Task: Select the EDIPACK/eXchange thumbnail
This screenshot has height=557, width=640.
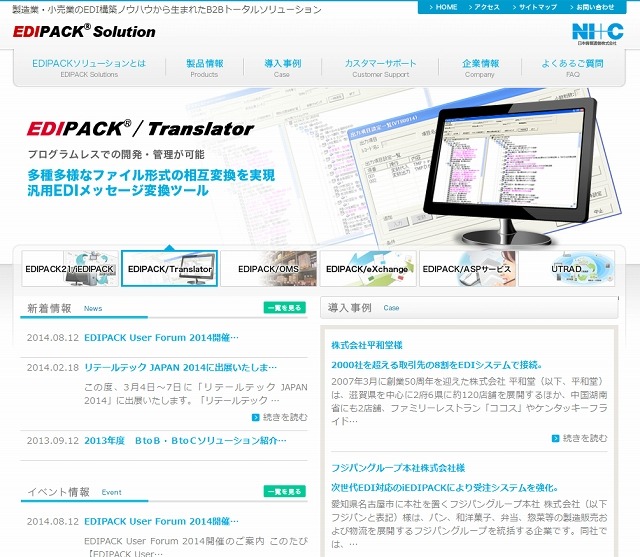Action: click(x=368, y=269)
